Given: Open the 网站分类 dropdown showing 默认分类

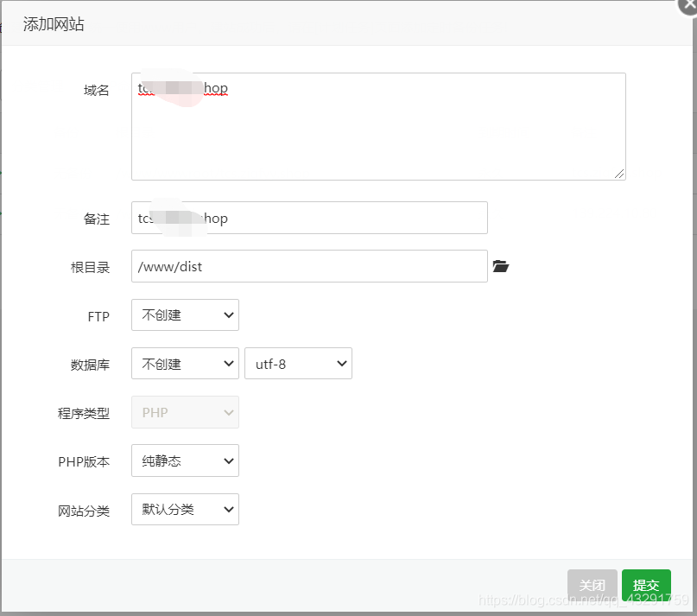Looking at the screenshot, I should 185,509.
